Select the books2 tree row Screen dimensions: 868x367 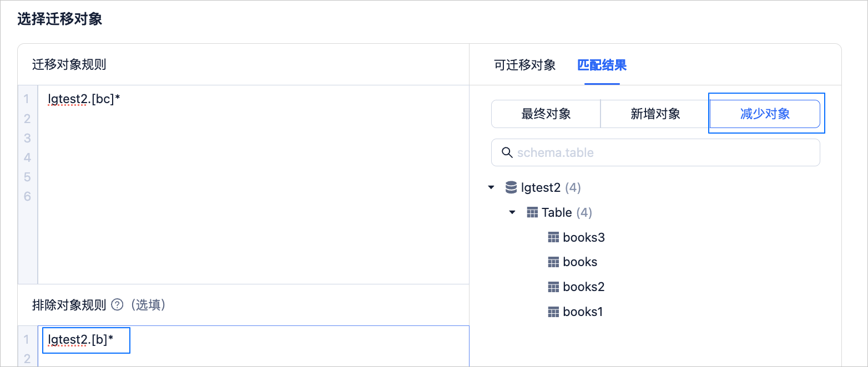coord(576,287)
